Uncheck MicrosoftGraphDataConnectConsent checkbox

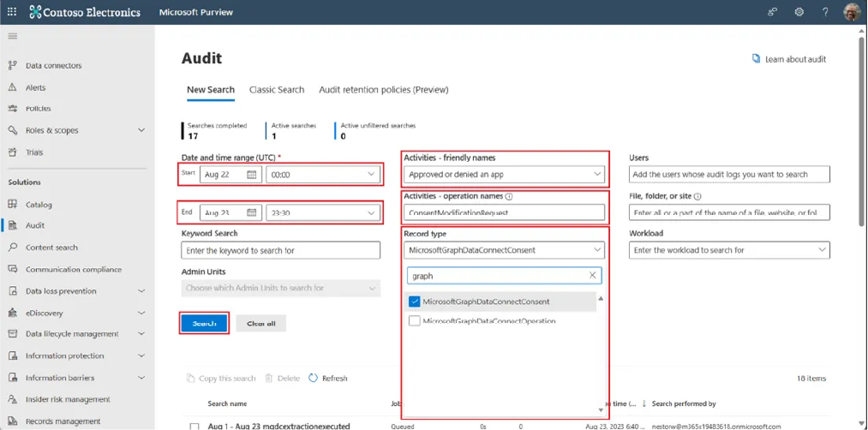[414, 302]
